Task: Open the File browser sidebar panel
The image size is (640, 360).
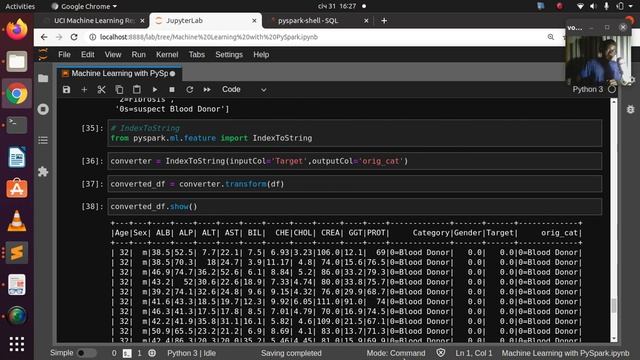Action: tap(43, 78)
